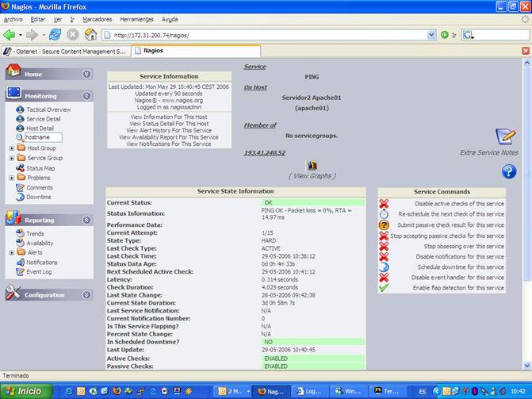
Task: Click into the hostname search field
Action: coord(44,137)
